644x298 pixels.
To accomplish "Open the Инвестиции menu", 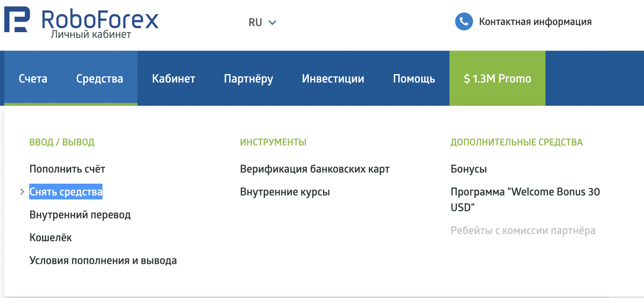I will pos(333,78).
